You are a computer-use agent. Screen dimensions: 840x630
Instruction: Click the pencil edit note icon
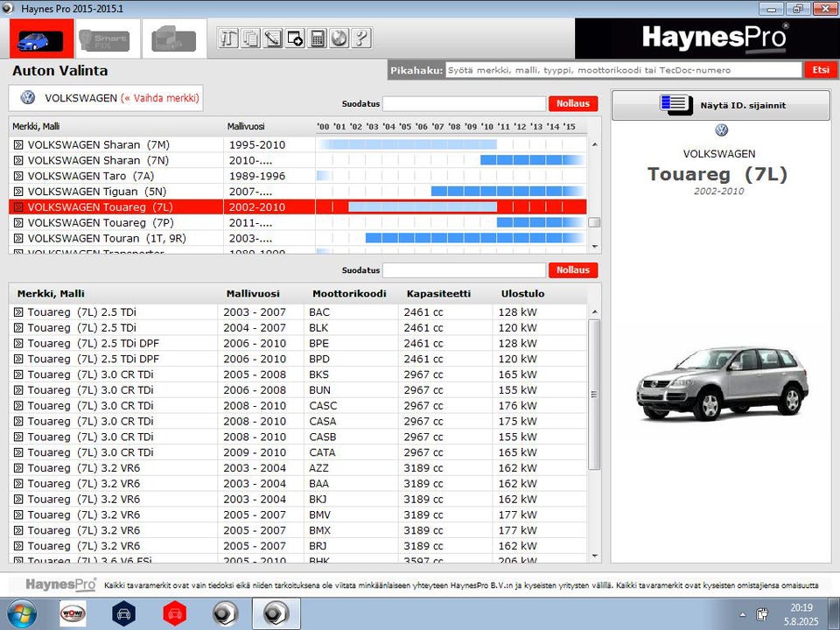(273, 38)
